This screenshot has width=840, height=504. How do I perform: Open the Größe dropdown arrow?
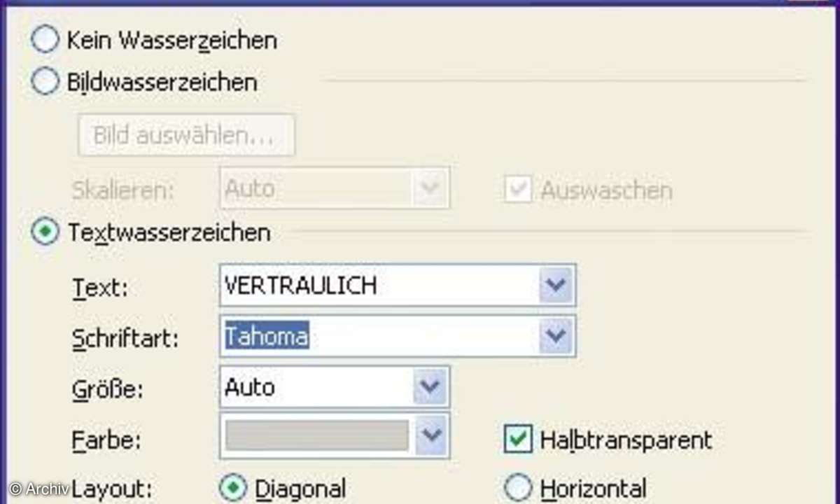tap(430, 386)
